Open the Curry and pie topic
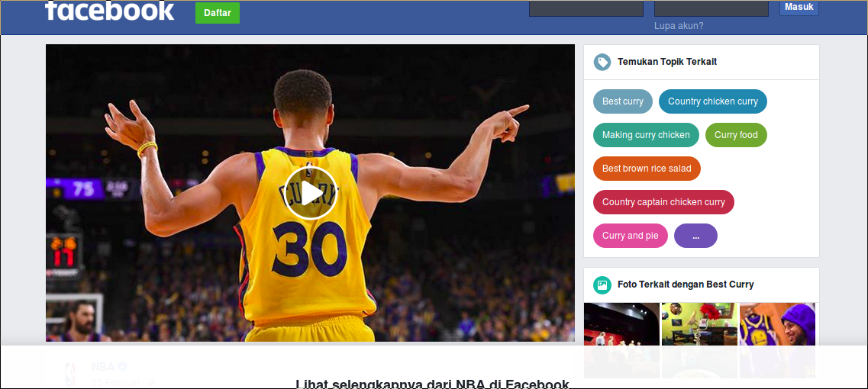 (631, 236)
